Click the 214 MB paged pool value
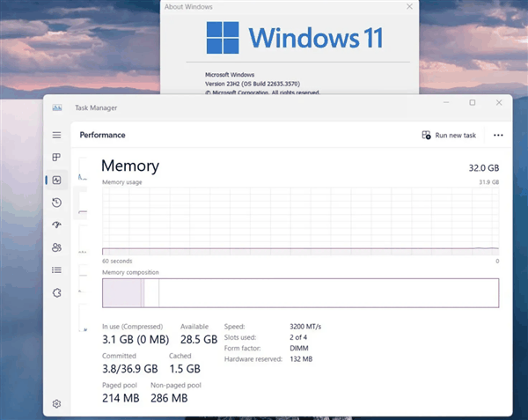Image resolution: width=528 pixels, height=420 pixels. point(121,398)
